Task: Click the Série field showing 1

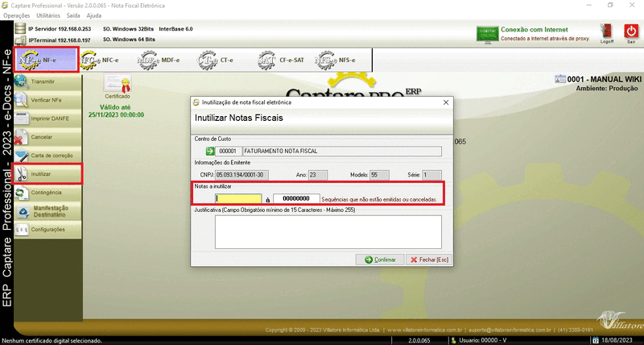Action: coord(431,175)
